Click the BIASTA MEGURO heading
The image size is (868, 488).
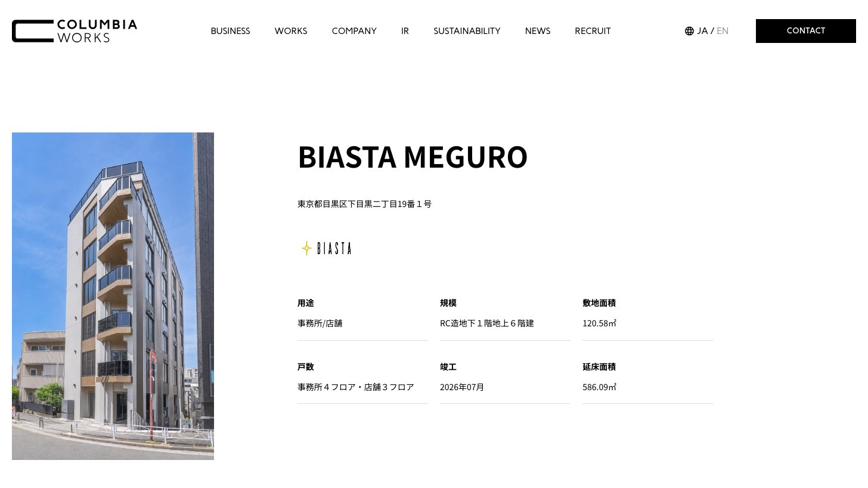point(413,157)
